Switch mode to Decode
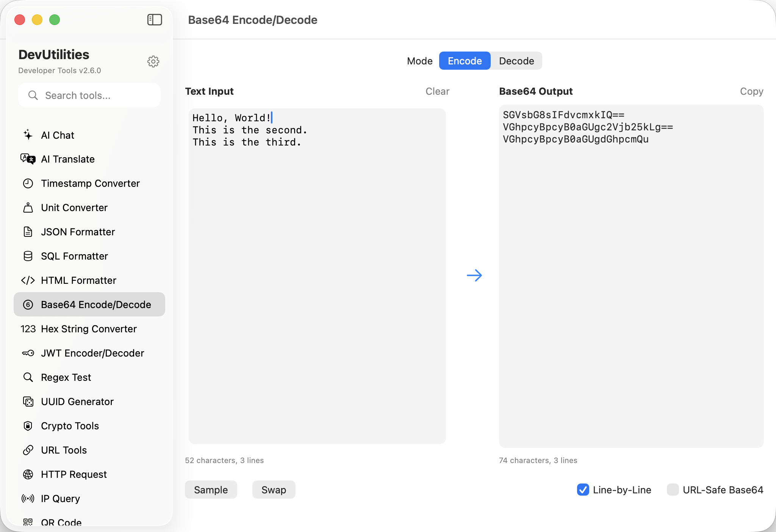The image size is (776, 532). (x=516, y=61)
